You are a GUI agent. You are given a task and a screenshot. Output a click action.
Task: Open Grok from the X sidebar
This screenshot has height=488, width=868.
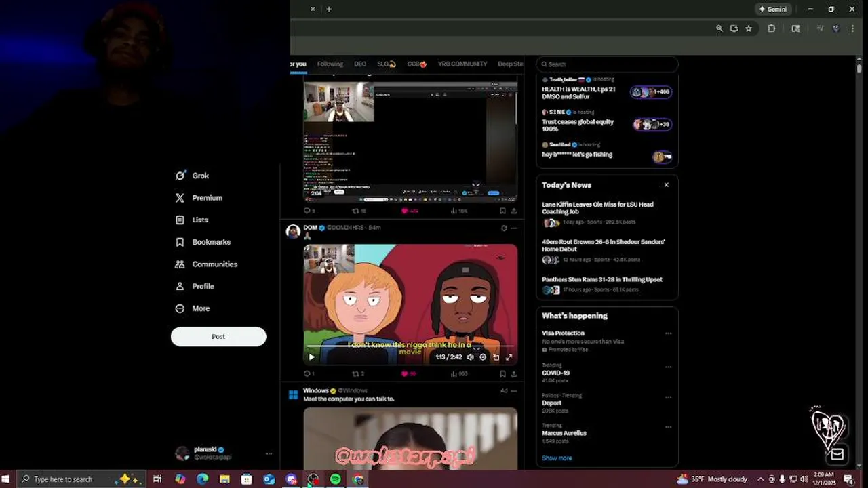pyautogui.click(x=192, y=176)
